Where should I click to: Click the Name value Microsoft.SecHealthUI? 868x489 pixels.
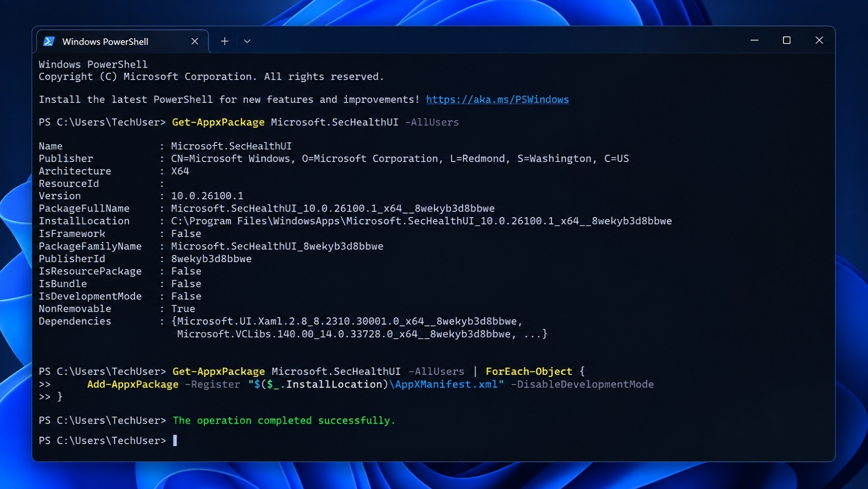(232, 146)
